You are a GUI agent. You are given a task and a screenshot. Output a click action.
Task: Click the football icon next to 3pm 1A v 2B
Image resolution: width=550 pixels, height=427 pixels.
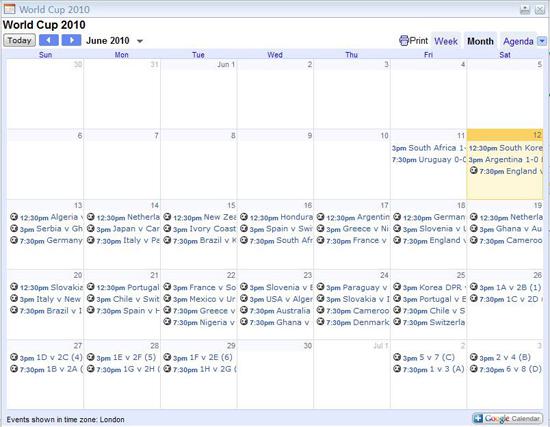point(474,287)
